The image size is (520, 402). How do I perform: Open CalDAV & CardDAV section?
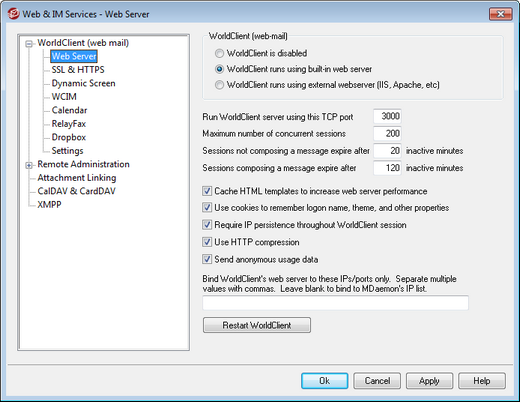(x=76, y=191)
